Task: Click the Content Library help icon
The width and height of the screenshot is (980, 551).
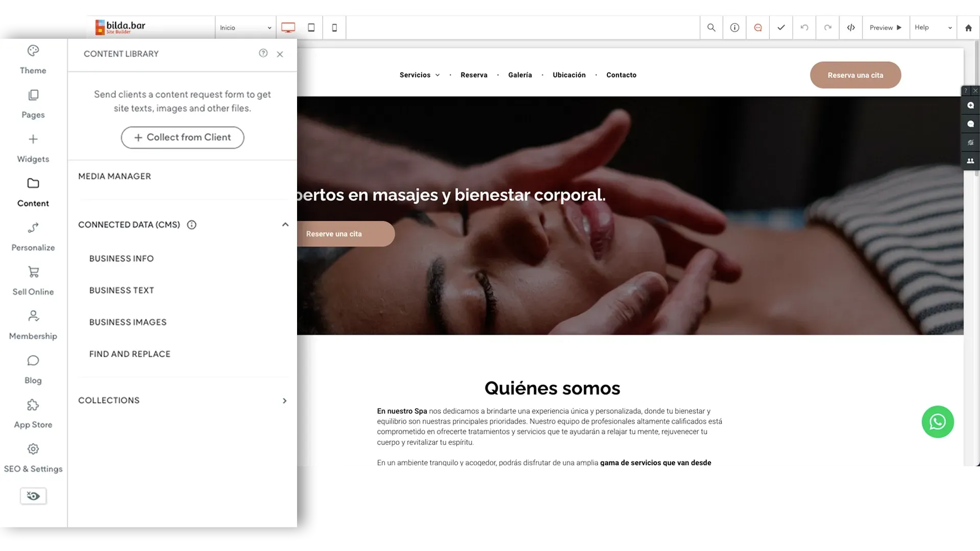Action: coord(263,53)
